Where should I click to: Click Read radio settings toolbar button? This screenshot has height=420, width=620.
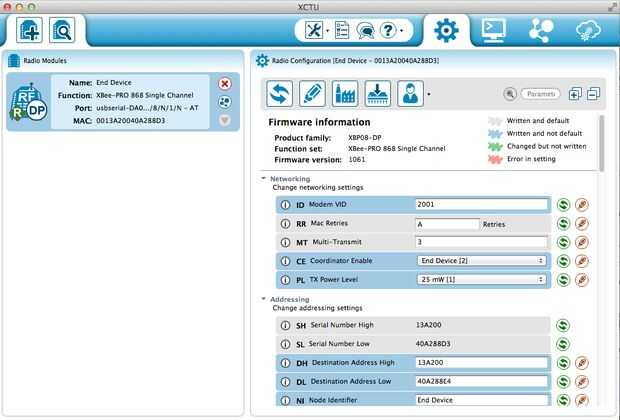pos(280,94)
